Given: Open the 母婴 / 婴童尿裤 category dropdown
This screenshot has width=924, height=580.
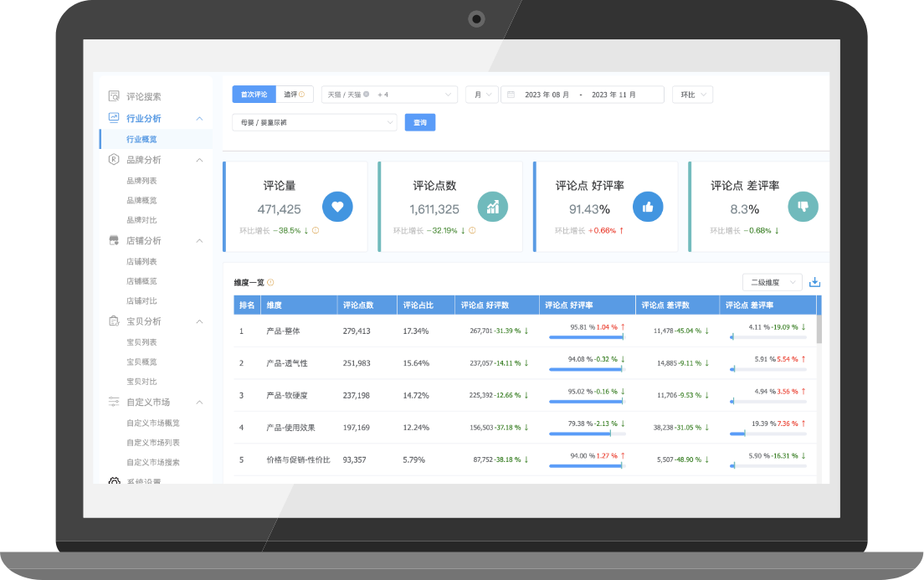Looking at the screenshot, I should pyautogui.click(x=314, y=123).
